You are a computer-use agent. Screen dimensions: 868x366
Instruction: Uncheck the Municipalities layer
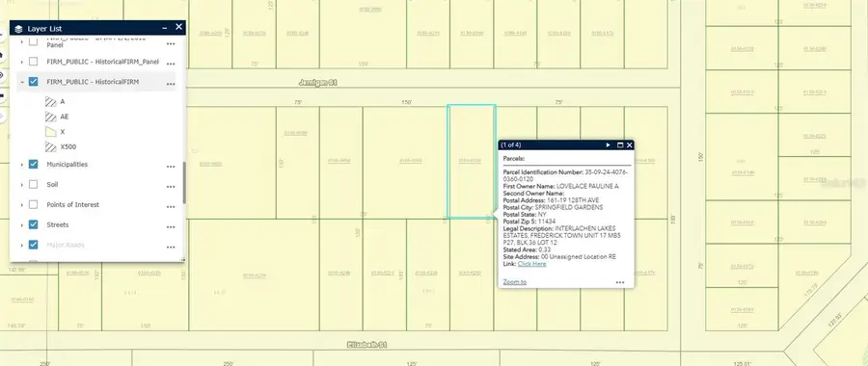tap(33, 164)
